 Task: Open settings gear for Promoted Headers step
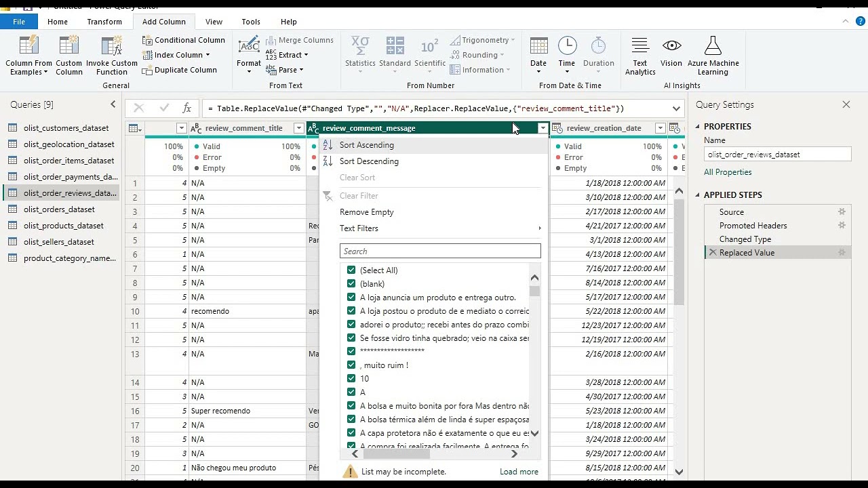[842, 226]
